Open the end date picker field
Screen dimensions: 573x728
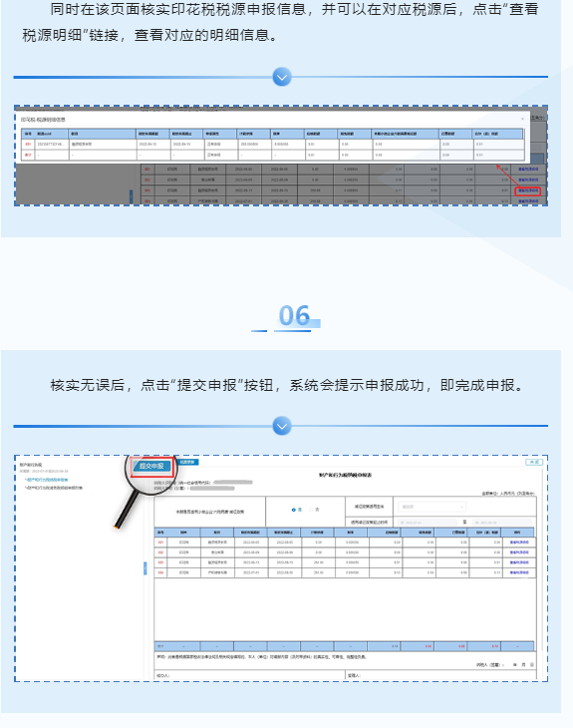coord(502,523)
